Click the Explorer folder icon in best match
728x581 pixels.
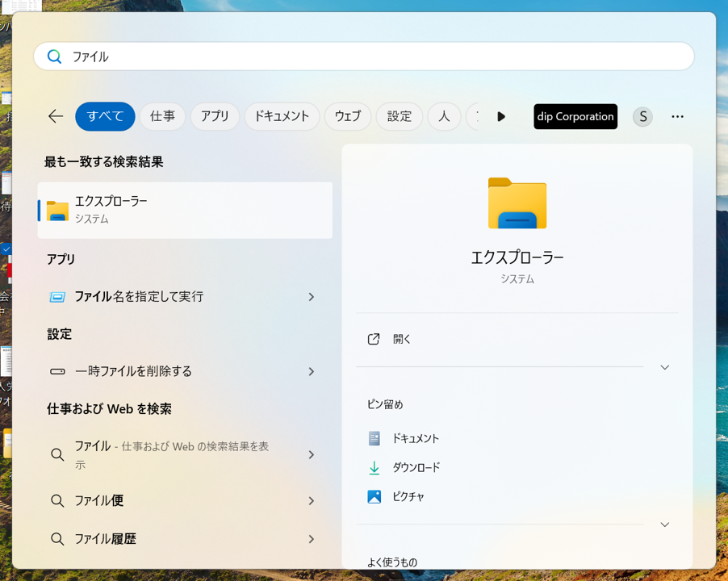(x=57, y=211)
